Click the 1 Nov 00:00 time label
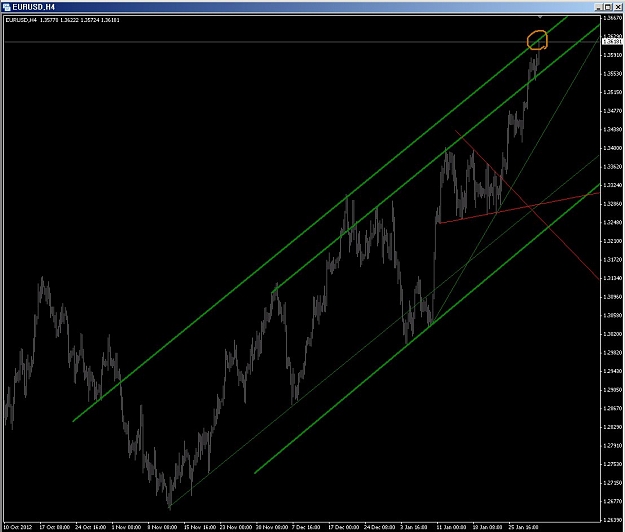The image size is (625, 532). pos(126,527)
